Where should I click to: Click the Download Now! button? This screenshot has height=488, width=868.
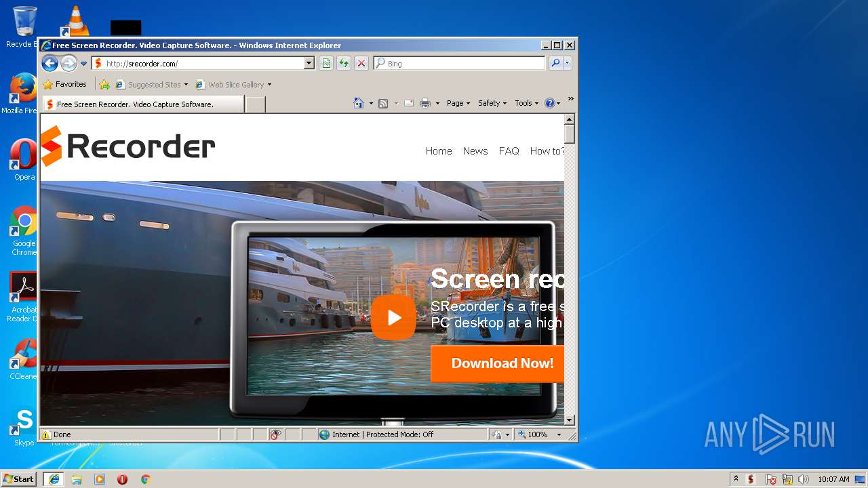[x=498, y=363]
